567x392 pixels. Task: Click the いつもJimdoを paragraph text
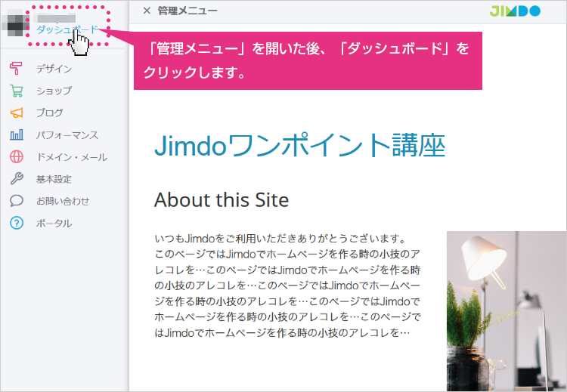point(287,286)
